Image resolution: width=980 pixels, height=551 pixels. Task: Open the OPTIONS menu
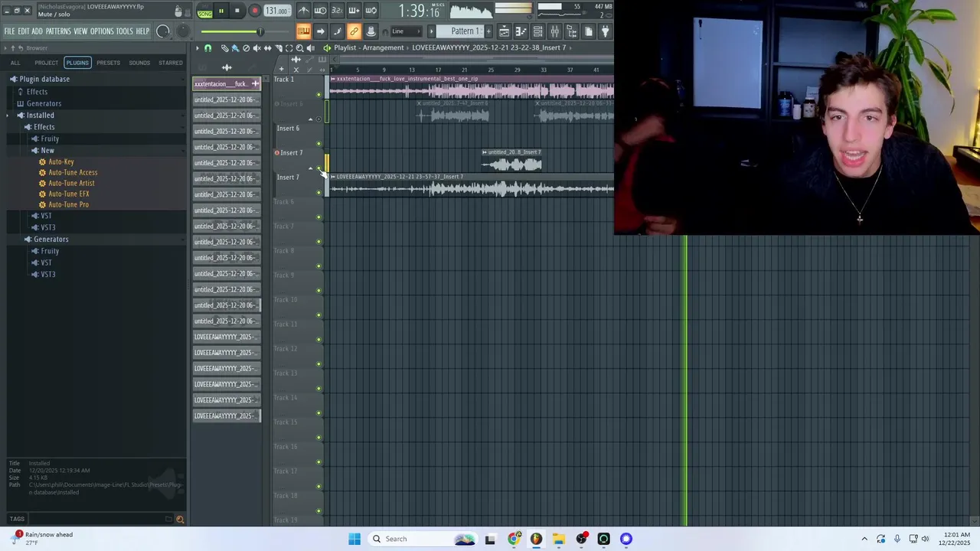pyautogui.click(x=102, y=31)
